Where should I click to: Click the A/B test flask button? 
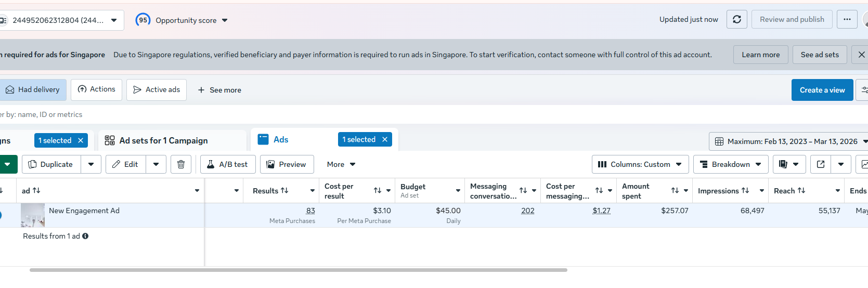click(228, 164)
